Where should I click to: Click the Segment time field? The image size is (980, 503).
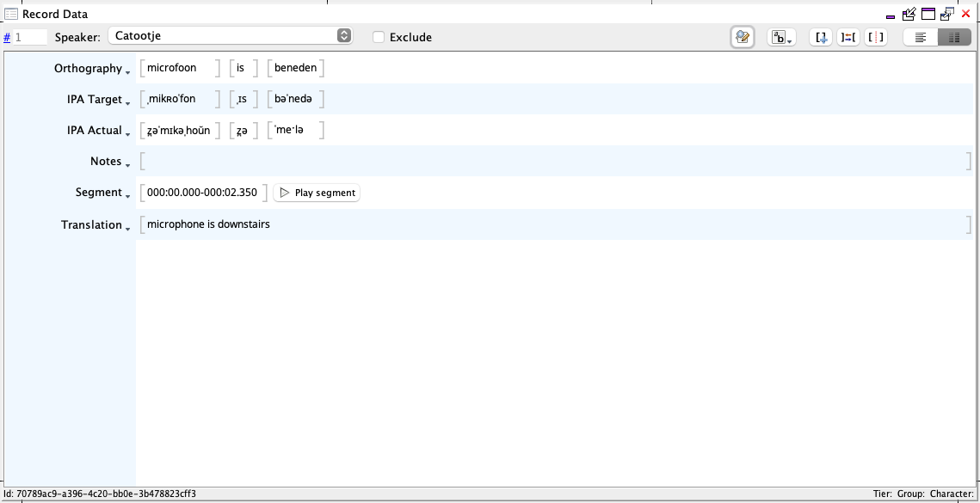202,193
